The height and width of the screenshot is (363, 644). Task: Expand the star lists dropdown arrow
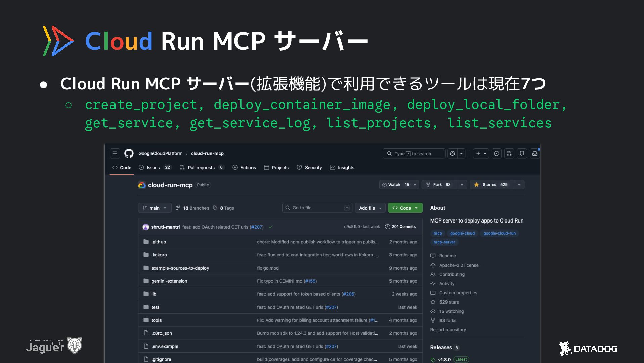pos(519,185)
